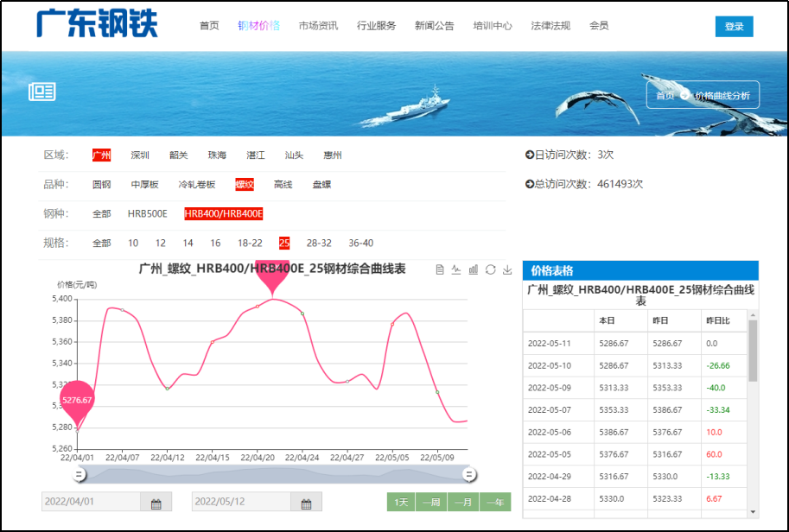Select specification 36-40
The image size is (789, 532).
coord(360,244)
